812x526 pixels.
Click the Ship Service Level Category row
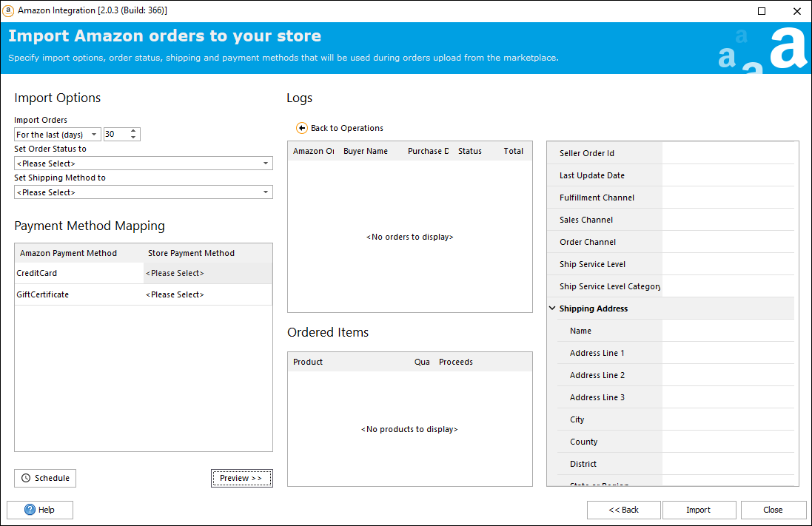click(671, 286)
